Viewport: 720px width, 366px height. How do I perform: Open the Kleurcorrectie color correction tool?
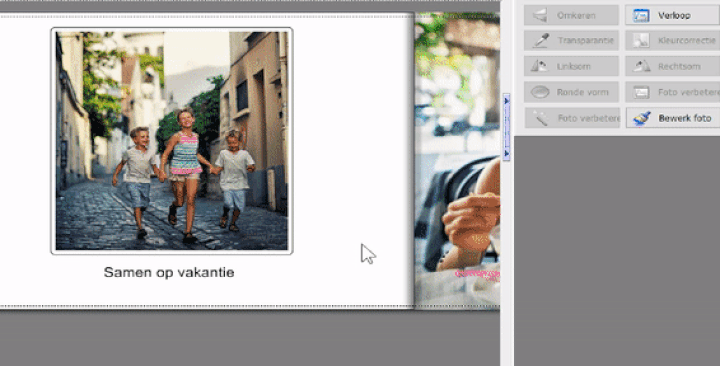click(672, 41)
